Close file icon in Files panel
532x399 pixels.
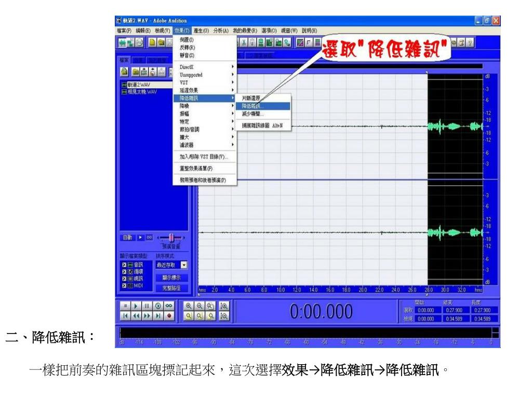(136, 72)
